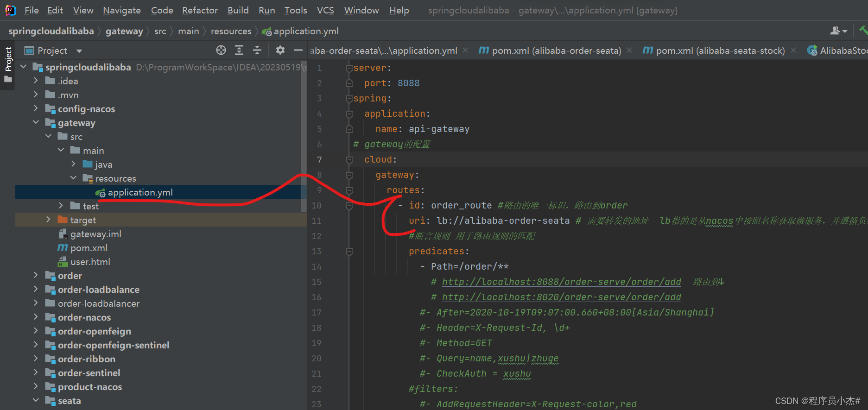The height and width of the screenshot is (410, 868).
Task: Select order-ribbon module in tree
Action: (x=87, y=359)
